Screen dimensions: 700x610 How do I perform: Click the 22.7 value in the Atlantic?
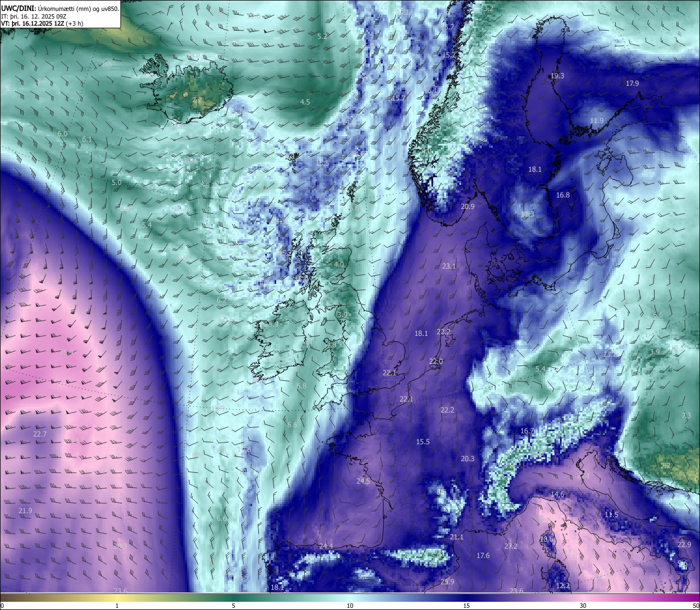[40, 434]
